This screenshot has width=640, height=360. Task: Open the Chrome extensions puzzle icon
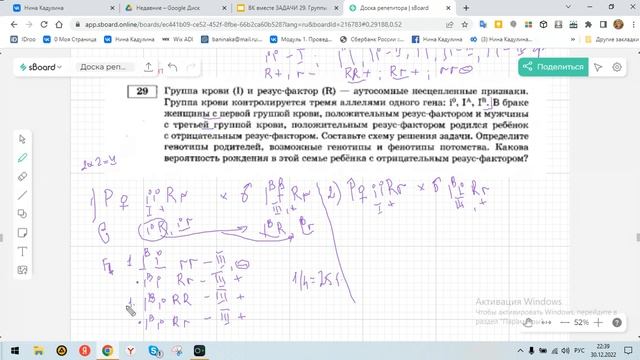tap(588, 24)
